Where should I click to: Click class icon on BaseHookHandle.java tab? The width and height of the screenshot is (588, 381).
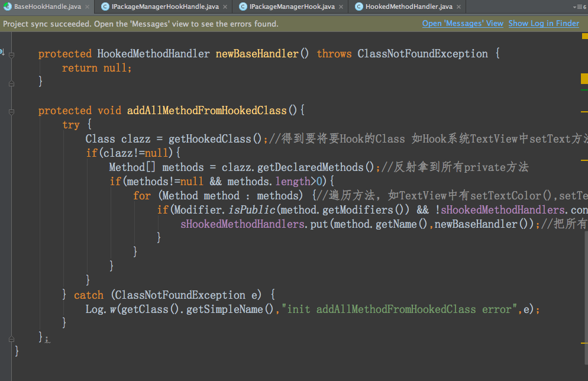tap(7, 7)
